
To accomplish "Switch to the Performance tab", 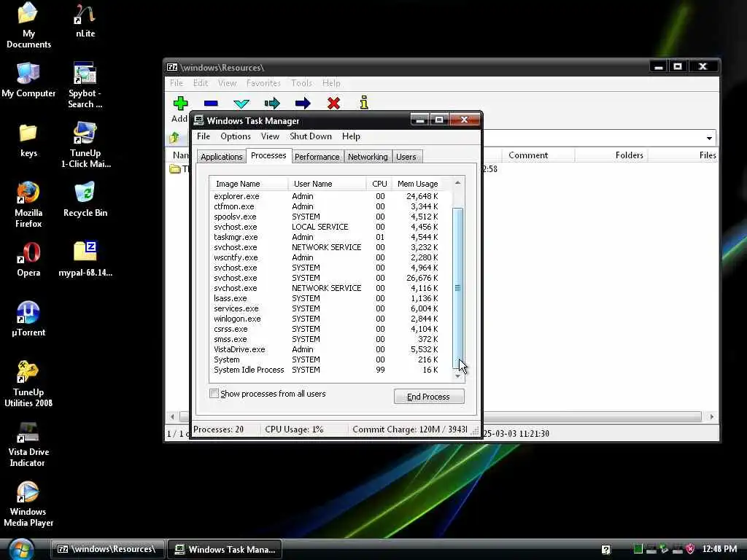I will [317, 157].
